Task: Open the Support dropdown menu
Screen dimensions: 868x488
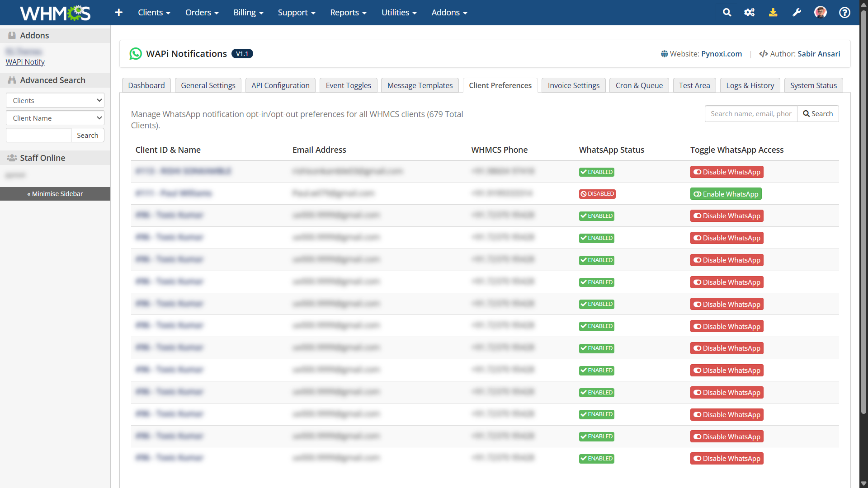Action: (297, 13)
